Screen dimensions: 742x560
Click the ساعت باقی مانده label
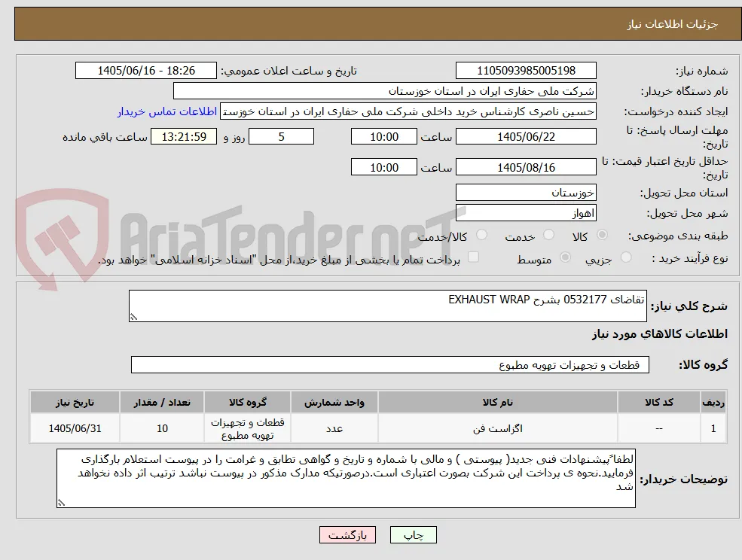pos(105,137)
